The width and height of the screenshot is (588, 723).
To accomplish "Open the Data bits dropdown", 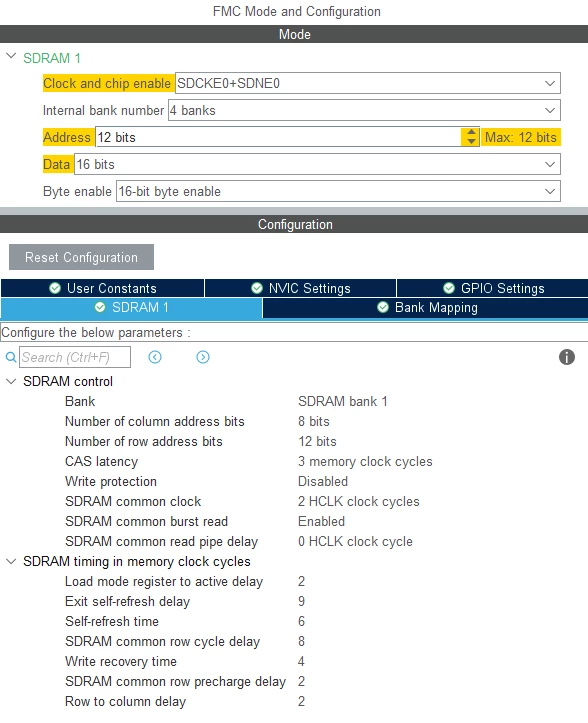I will (317, 164).
